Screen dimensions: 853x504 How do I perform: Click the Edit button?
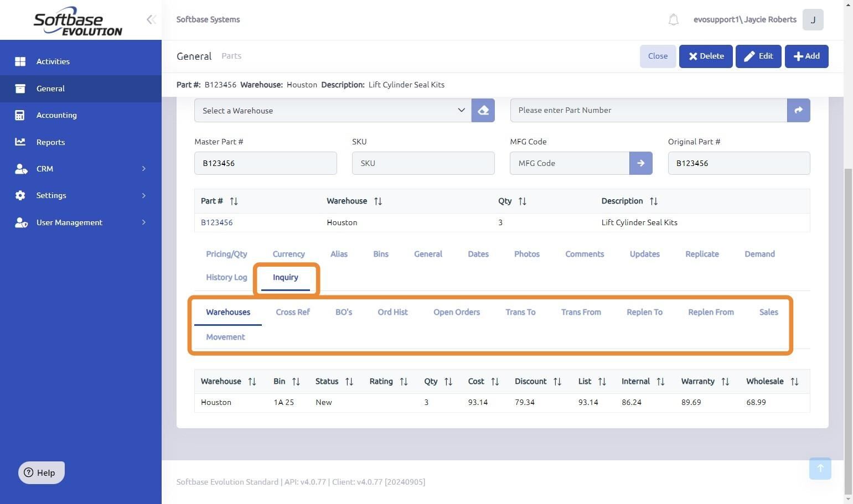coord(758,56)
